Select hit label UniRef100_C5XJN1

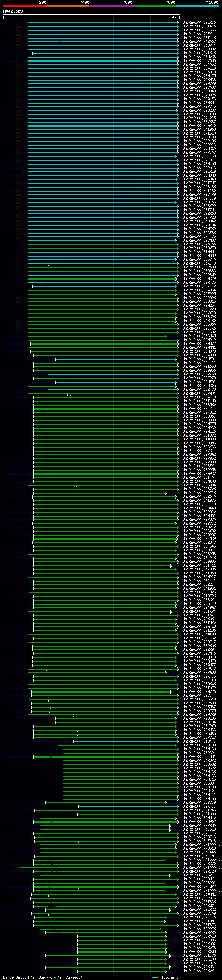point(199,856)
